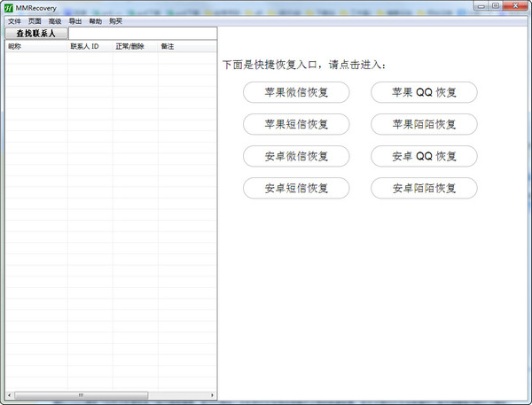Image resolution: width=532 pixels, height=405 pixels.
Task: Click the 安卓陌陌恢复 button
Action: click(x=424, y=188)
